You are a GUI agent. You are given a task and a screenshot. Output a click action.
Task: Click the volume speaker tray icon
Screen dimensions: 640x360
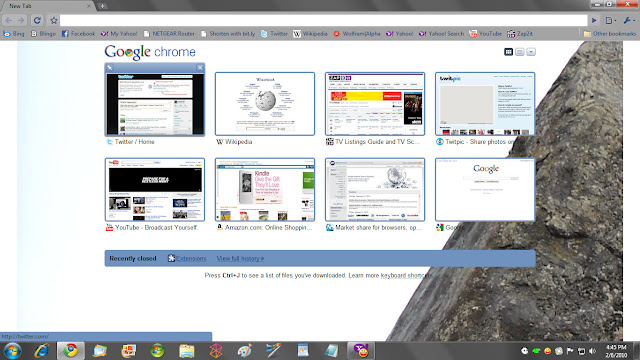[x=593, y=351]
